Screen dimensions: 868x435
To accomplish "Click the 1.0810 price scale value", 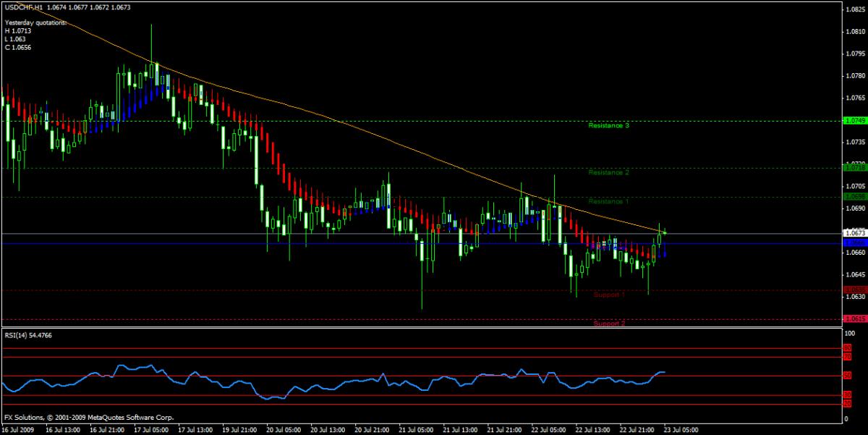I will pyautogui.click(x=854, y=32).
